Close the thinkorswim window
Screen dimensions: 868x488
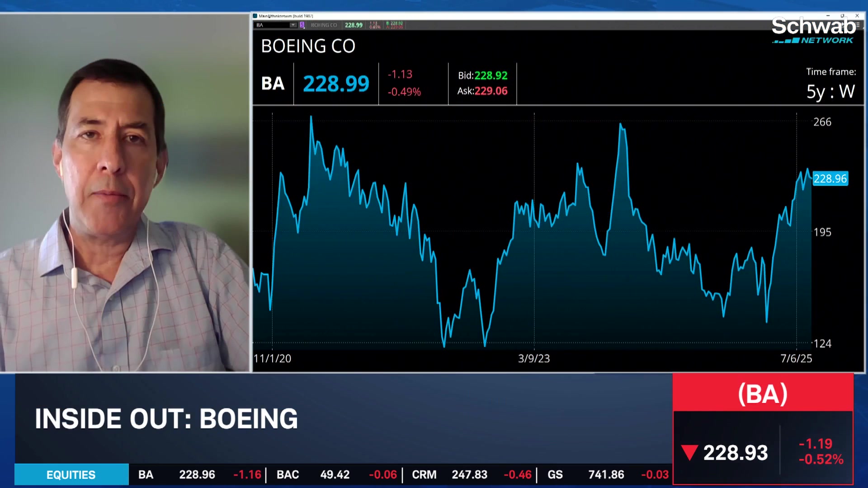click(857, 16)
